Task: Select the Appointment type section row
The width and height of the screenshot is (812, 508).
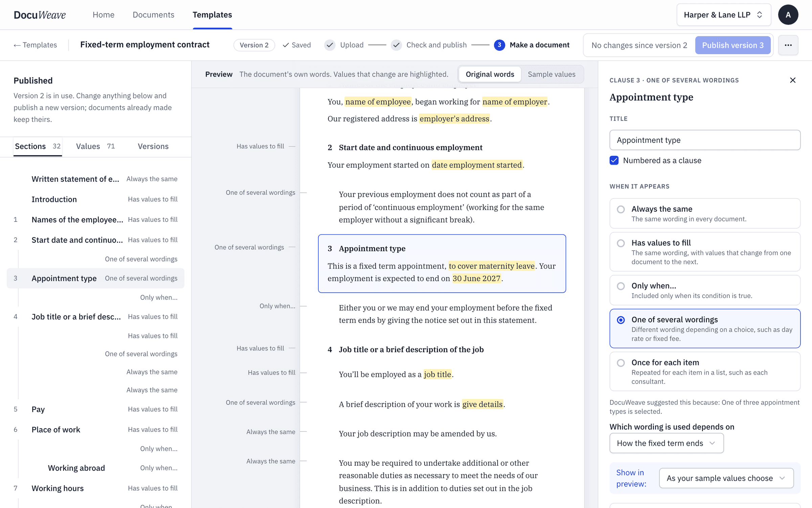Action: 95,278
